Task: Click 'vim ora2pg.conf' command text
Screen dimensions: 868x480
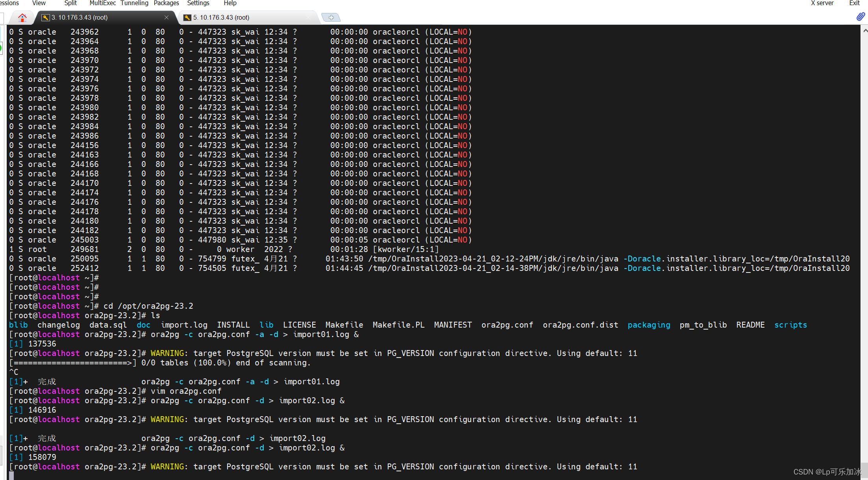Action: (x=186, y=391)
